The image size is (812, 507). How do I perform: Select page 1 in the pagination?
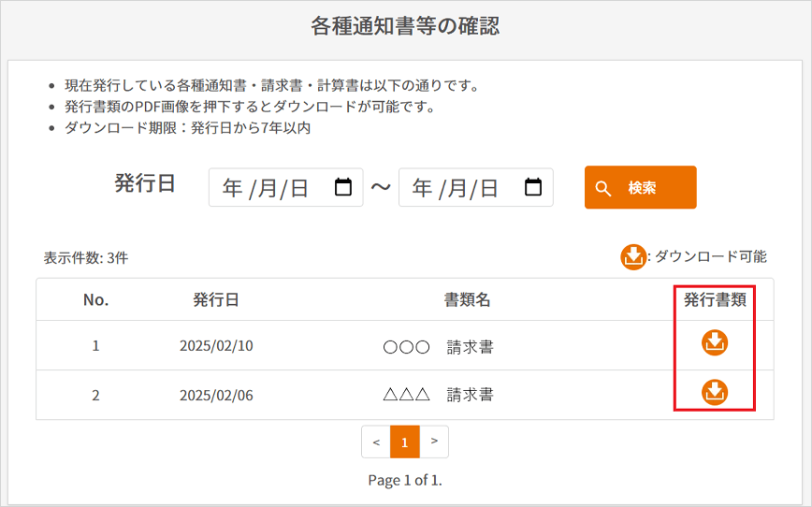click(404, 442)
